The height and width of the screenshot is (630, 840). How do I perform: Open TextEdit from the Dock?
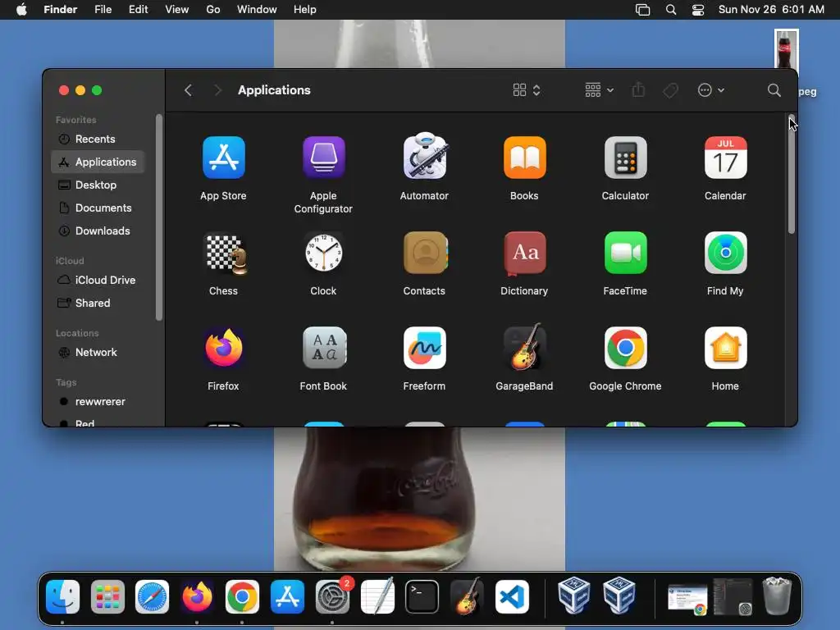[x=377, y=596]
